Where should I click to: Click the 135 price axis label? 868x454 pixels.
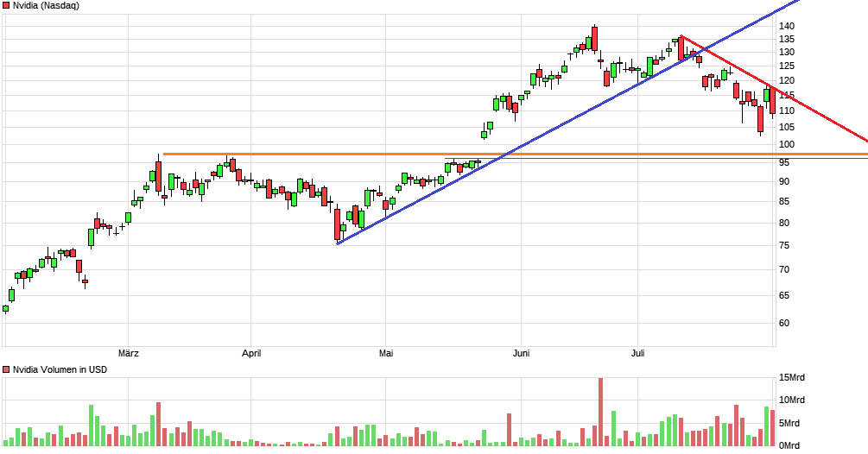787,39
